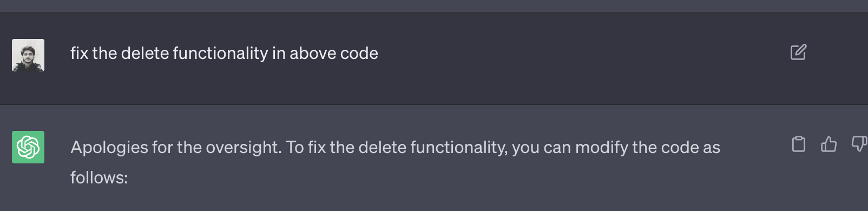Click the word 'in' in the user message

point(279,54)
